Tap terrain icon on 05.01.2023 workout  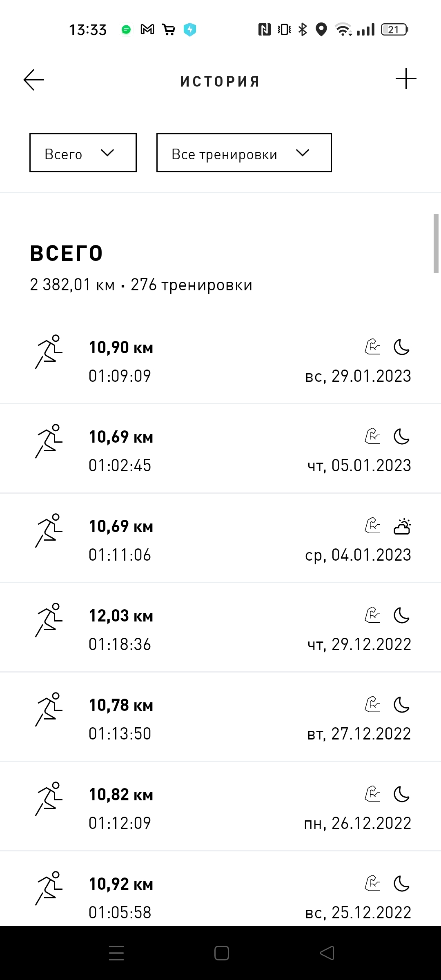[x=372, y=437]
